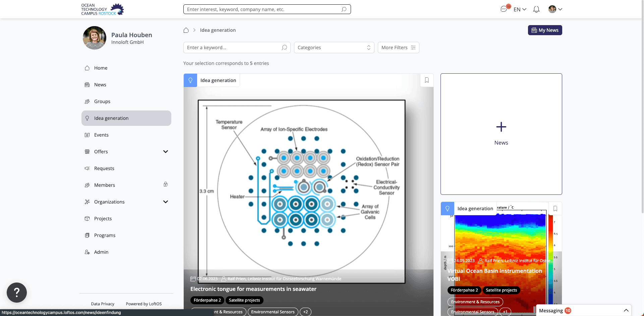Open Requests in the sidebar
The image size is (644, 316).
coord(126,168)
